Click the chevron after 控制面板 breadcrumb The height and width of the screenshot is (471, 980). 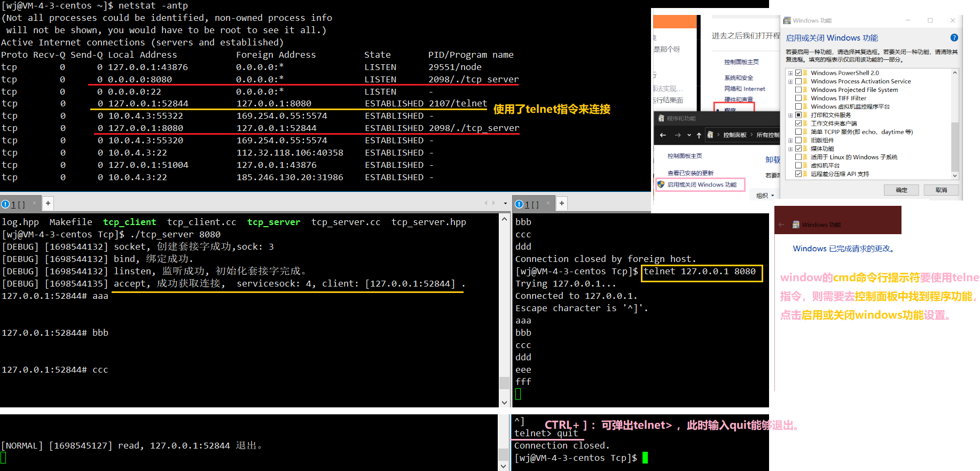(751, 135)
